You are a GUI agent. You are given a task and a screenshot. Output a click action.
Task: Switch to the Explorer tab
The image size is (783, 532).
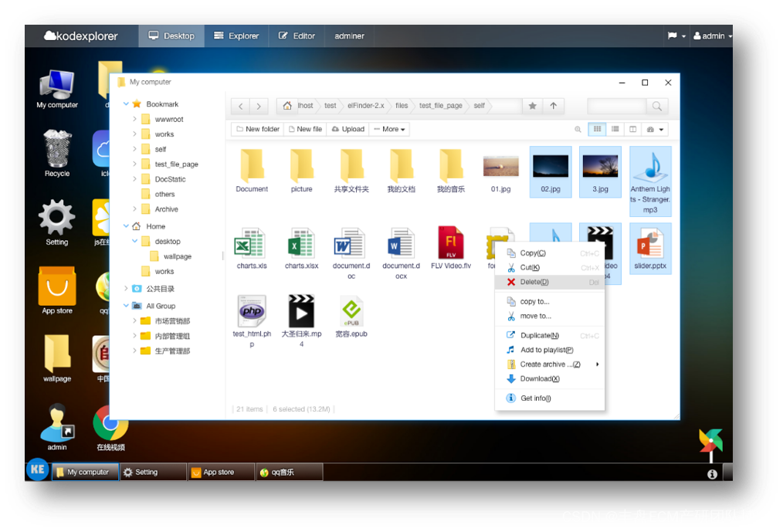point(237,36)
